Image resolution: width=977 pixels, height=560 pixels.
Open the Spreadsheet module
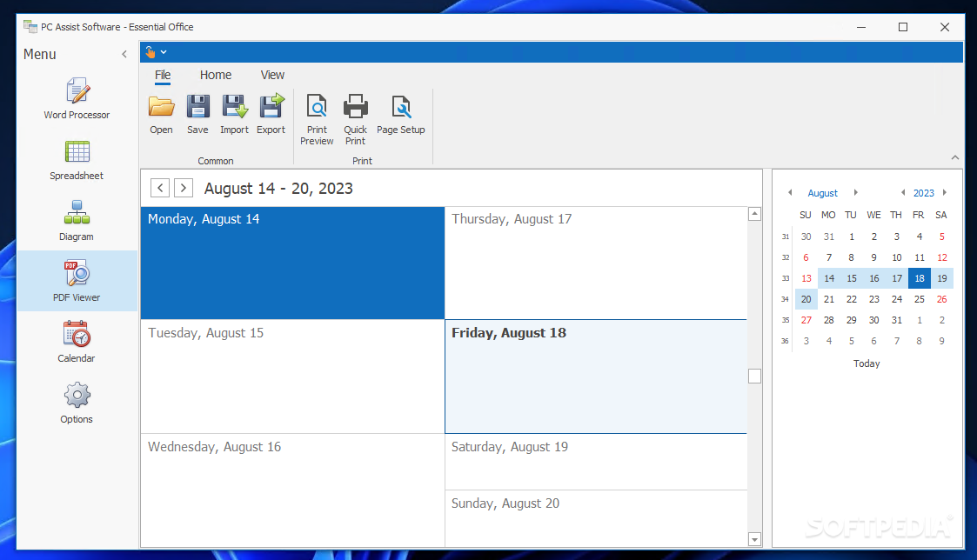point(77,159)
